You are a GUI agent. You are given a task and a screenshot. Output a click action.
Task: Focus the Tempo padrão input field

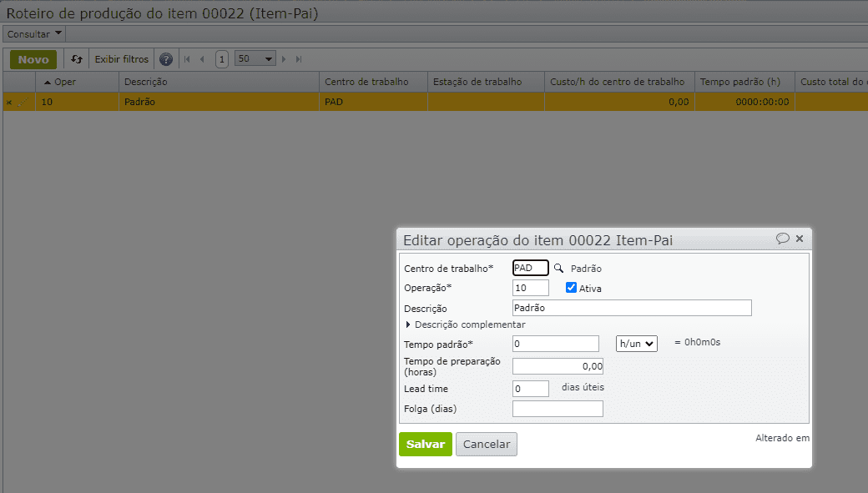[555, 344]
